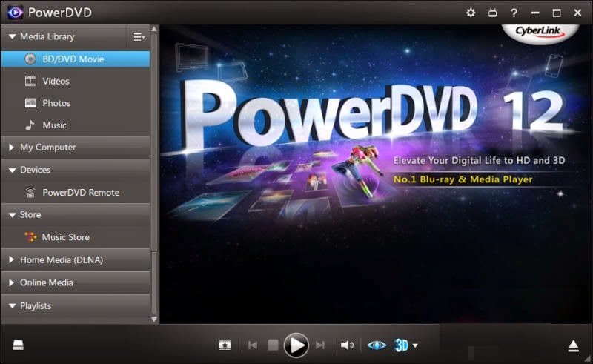The height and width of the screenshot is (364, 593).
Task: Click sidebar scrollbar down arrow
Action: (x=154, y=320)
